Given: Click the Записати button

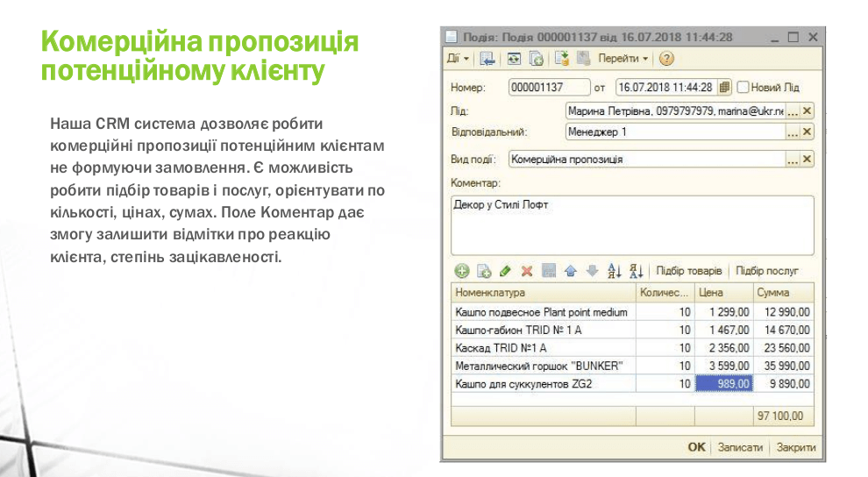Looking at the screenshot, I should click(740, 447).
